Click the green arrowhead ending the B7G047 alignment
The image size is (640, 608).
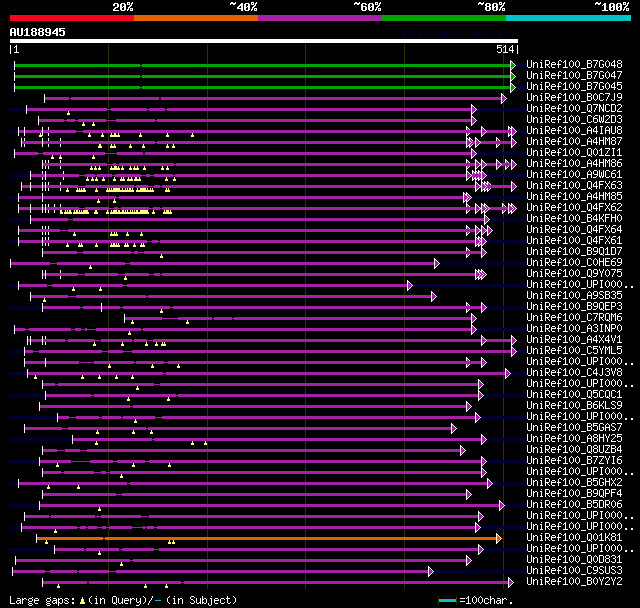[x=513, y=76]
